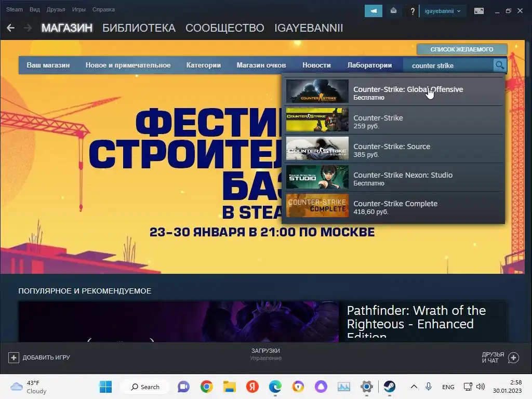Viewport: 532px width, 399px height.
Task: Open Windows Start menu
Action: click(x=105, y=387)
